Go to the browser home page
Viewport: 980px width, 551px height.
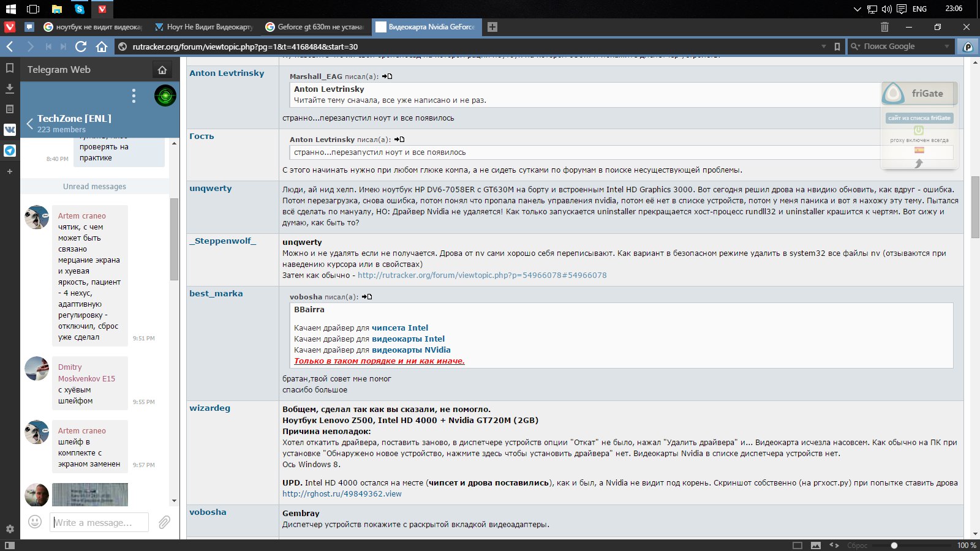[x=102, y=47]
